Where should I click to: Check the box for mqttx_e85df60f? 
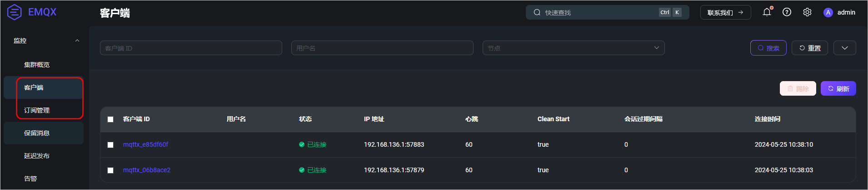point(110,145)
